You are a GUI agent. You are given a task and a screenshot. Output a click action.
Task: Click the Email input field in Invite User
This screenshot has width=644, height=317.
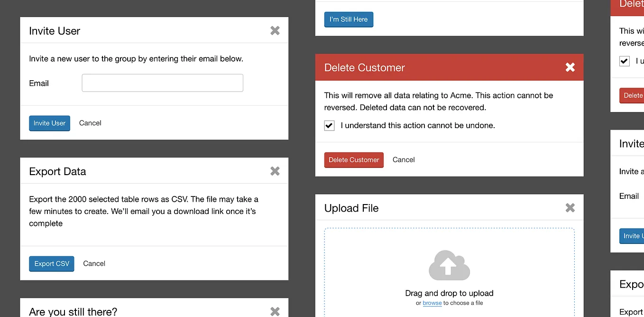click(x=163, y=83)
